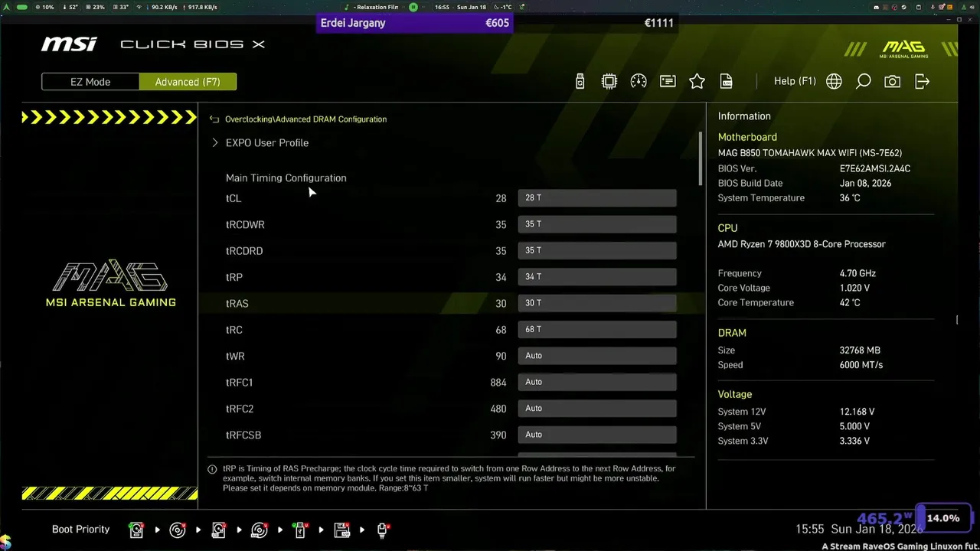Click the tRC 68 T field
The image size is (980, 551).
coord(597,329)
